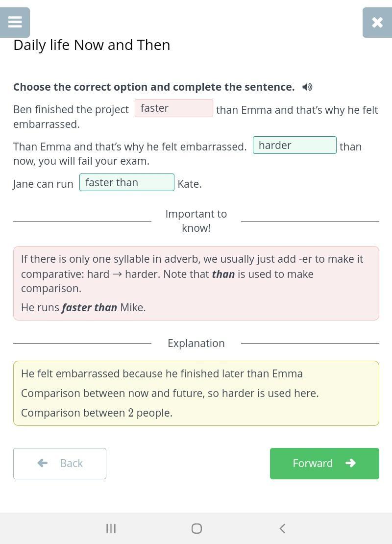Select the 'faster' answer field

[x=174, y=108]
